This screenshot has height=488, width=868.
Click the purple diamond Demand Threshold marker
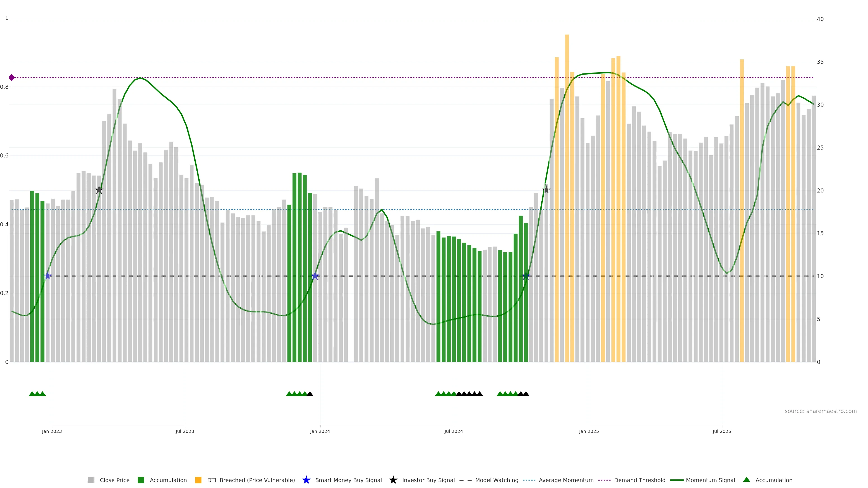tap(12, 78)
